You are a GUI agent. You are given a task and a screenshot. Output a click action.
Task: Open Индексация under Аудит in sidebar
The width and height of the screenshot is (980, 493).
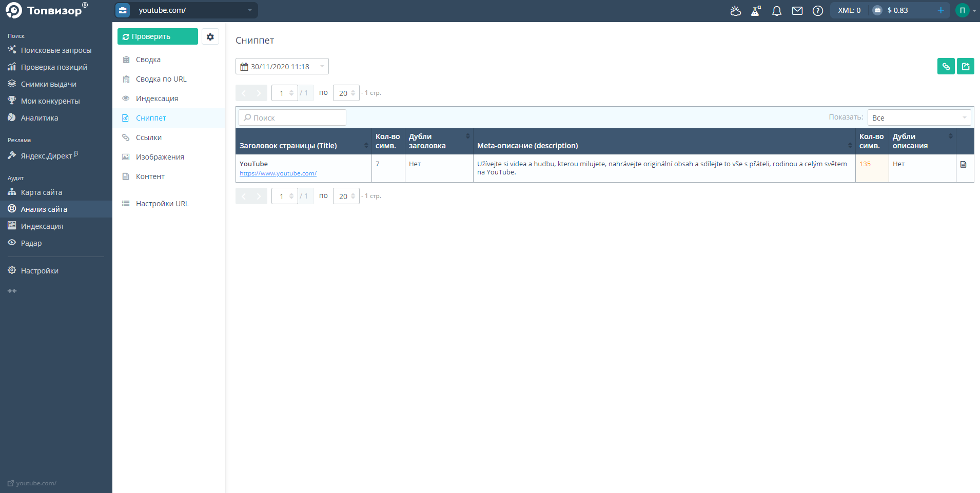[56, 226]
